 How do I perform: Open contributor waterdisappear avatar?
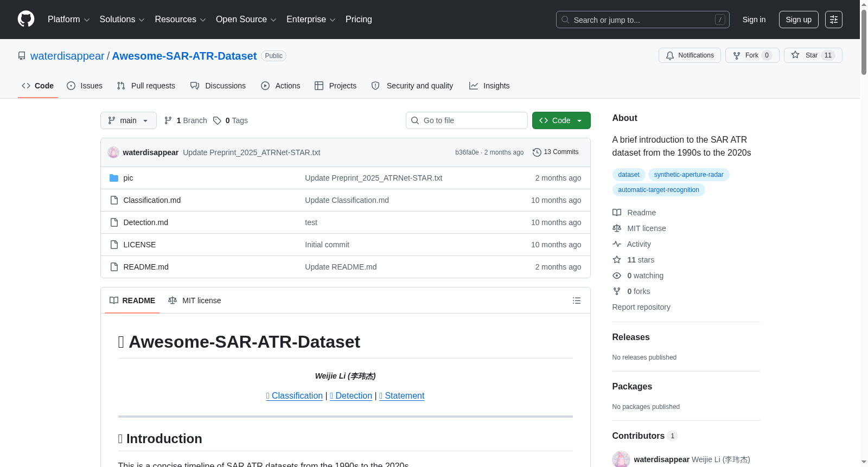621,459
